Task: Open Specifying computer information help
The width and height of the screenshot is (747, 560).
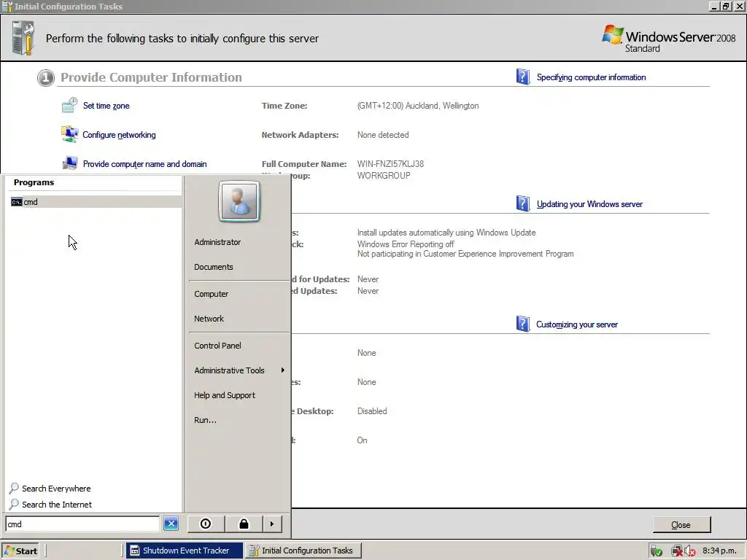Action: pos(591,77)
